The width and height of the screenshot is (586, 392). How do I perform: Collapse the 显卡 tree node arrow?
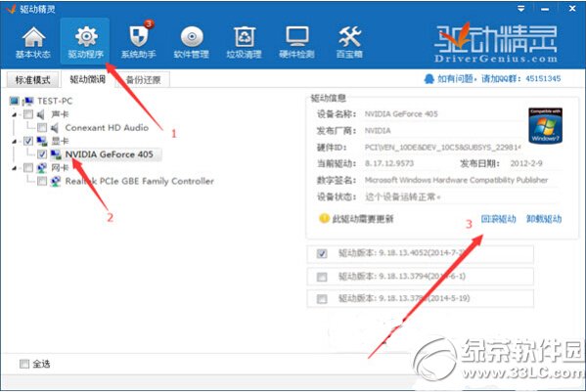tap(15, 142)
